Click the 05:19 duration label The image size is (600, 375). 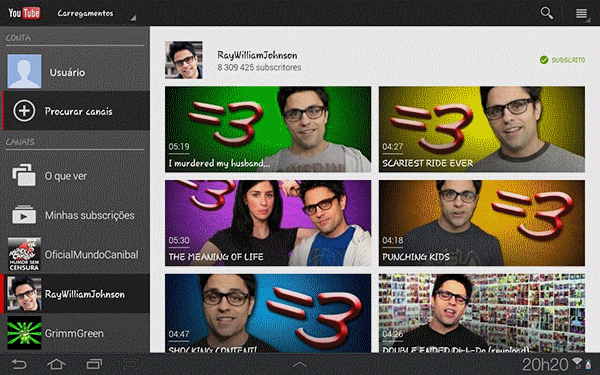(179, 147)
